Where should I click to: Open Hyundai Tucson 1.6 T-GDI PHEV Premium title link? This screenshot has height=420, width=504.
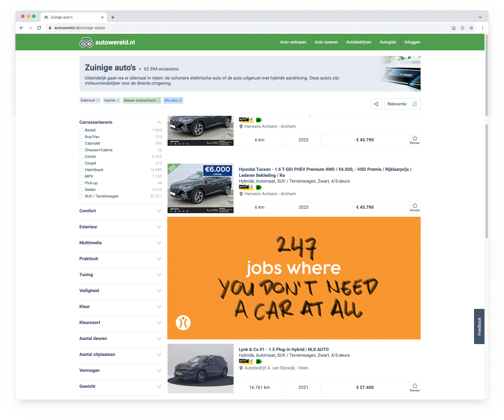click(325, 172)
